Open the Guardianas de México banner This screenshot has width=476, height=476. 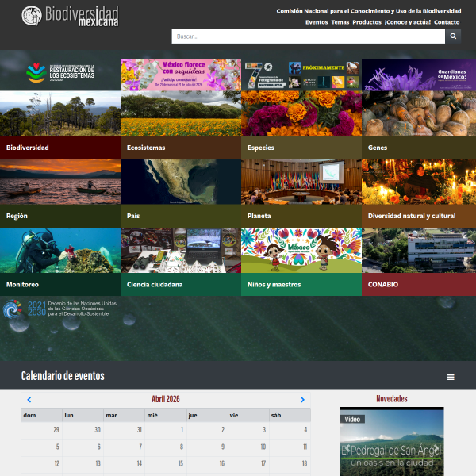418,75
